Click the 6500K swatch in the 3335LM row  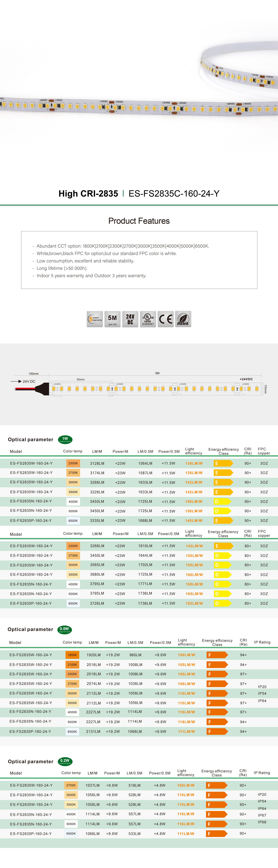(73, 521)
